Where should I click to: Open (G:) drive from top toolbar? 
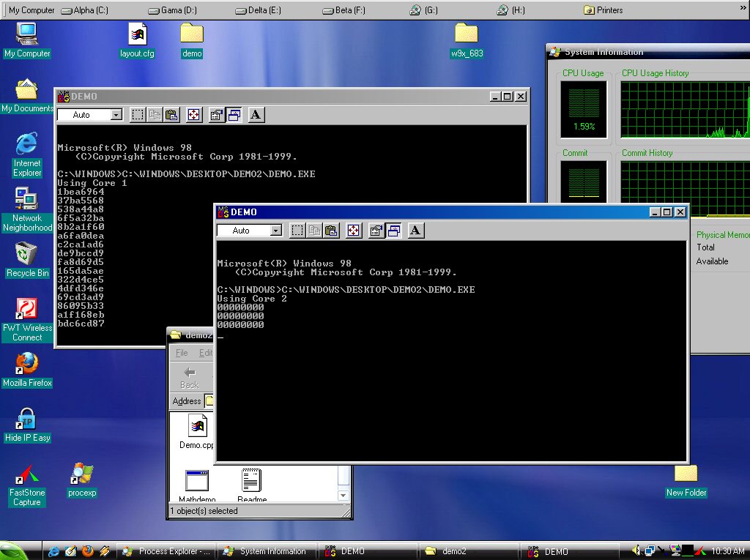click(x=424, y=10)
